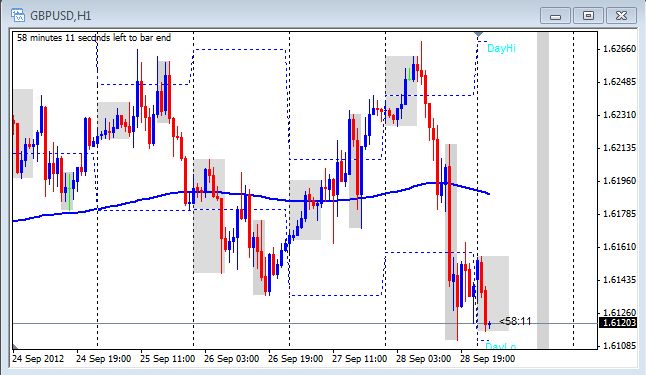Click the 1.62135 price scale value
Viewport: 646px width, 375px height.
point(619,148)
